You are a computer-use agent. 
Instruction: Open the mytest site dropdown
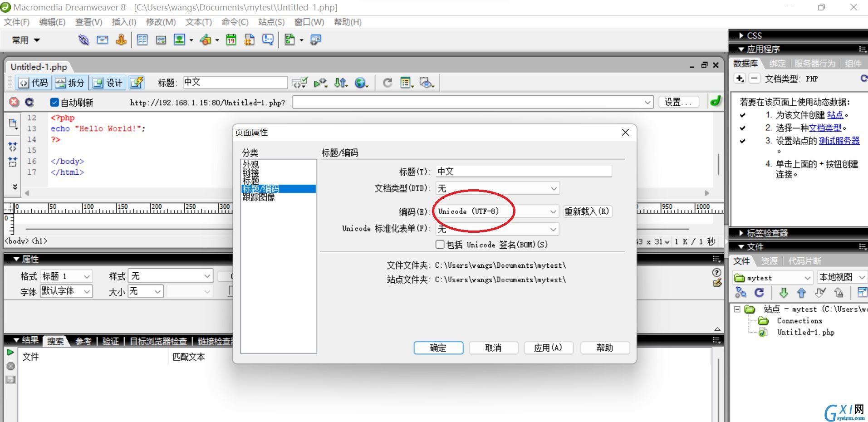click(x=772, y=278)
